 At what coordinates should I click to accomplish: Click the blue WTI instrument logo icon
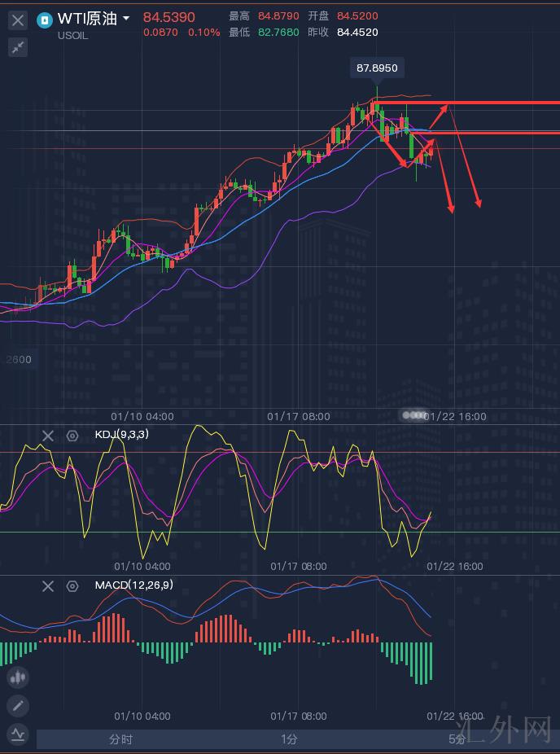(x=46, y=20)
